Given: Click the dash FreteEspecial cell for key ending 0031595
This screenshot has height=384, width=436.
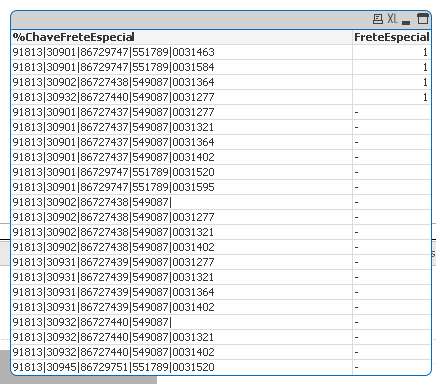Looking at the screenshot, I should pyautogui.click(x=392, y=187).
